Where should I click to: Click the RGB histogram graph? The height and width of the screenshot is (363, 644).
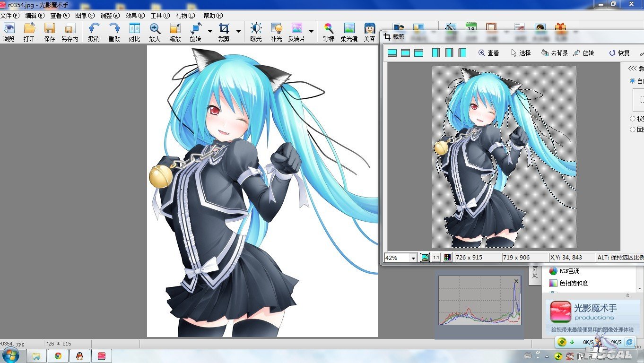pyautogui.click(x=480, y=300)
